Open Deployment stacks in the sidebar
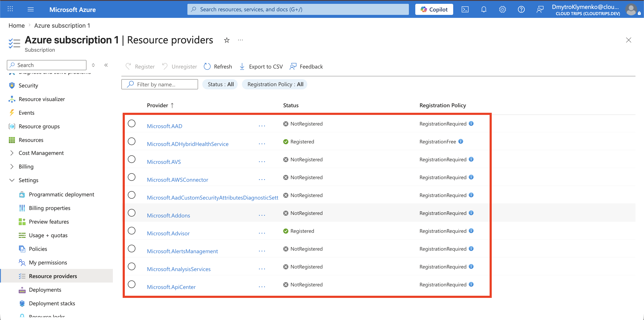 click(x=52, y=303)
